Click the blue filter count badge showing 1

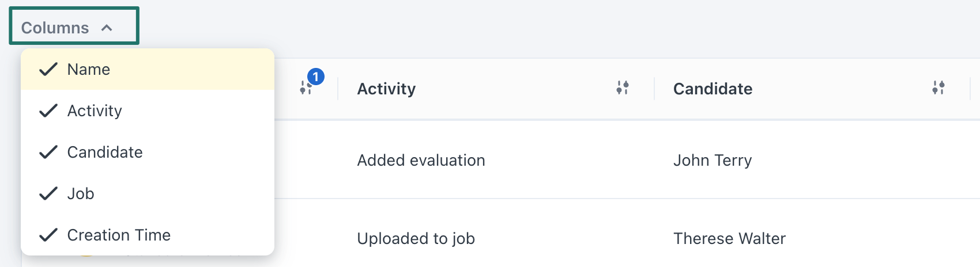pyautogui.click(x=315, y=77)
